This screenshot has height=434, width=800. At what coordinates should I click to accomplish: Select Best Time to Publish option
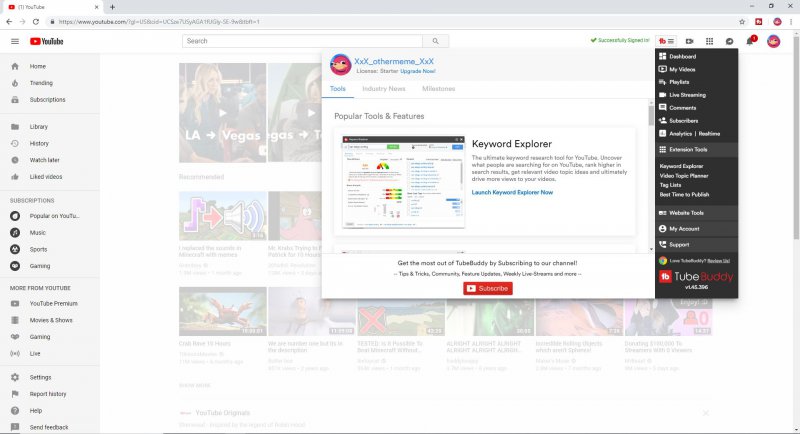point(684,195)
